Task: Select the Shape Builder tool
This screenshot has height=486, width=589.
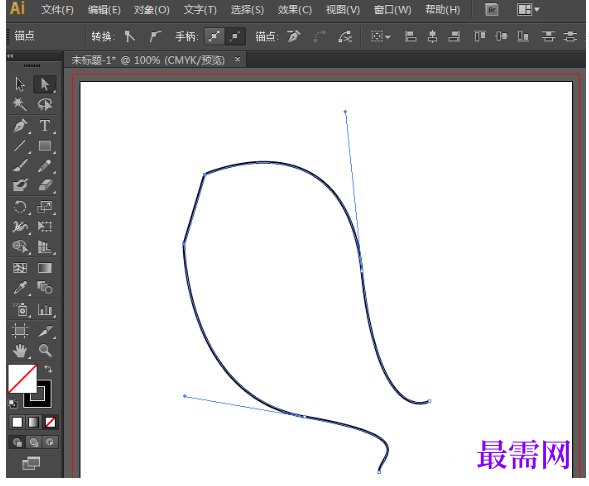Action: 20,247
